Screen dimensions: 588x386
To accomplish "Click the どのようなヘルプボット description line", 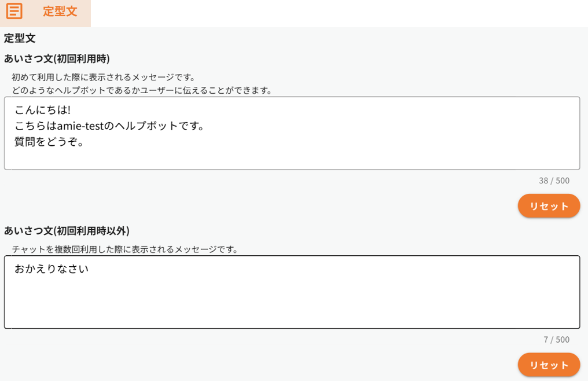I will tap(142, 90).
